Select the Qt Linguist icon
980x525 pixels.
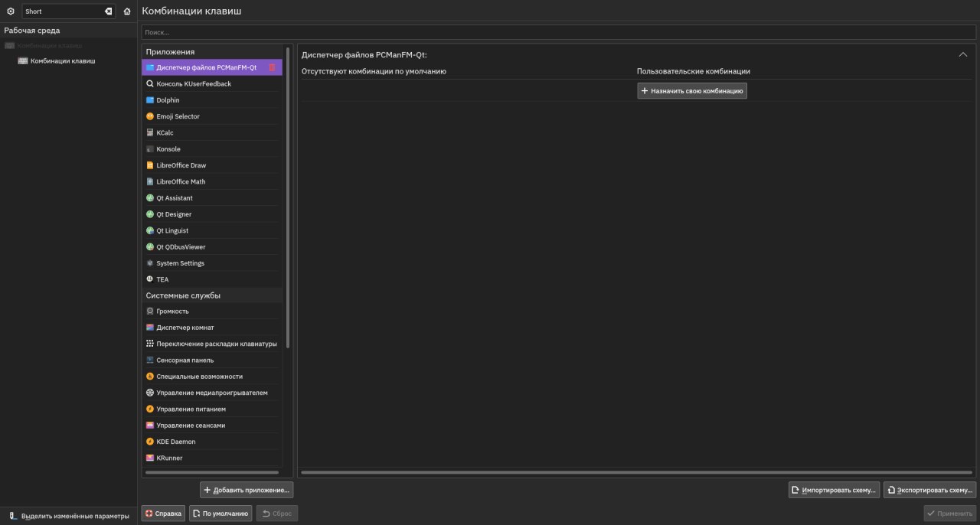150,231
